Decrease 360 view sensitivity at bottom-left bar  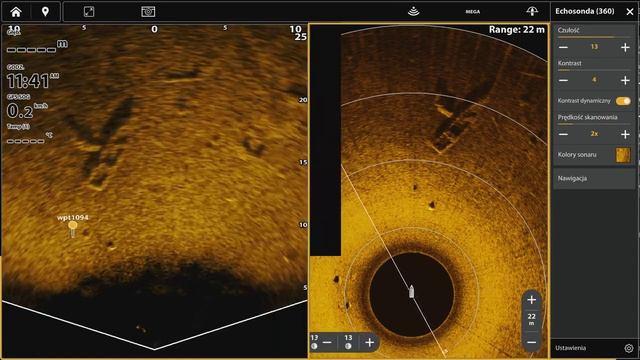point(327,342)
